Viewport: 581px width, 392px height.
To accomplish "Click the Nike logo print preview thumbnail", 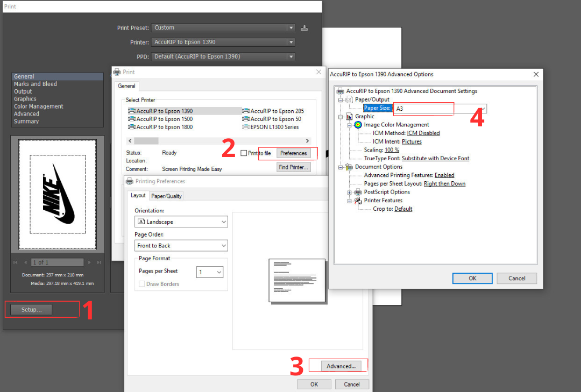I will pos(58,194).
